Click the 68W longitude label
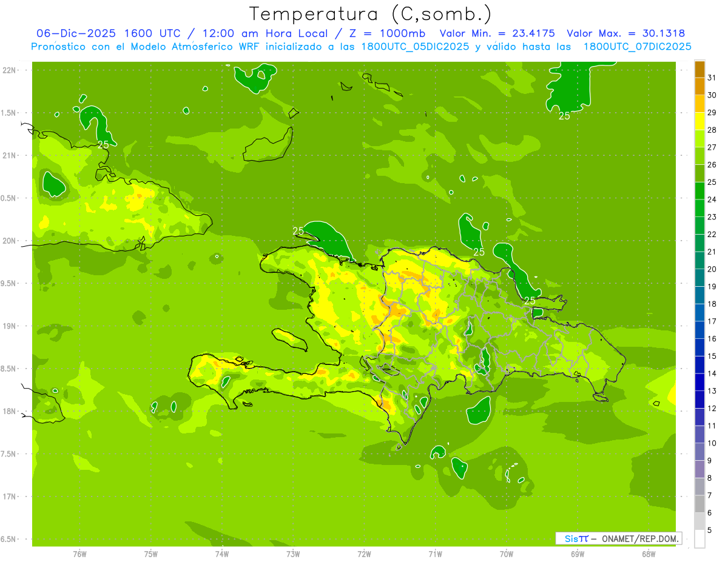 (x=648, y=554)
